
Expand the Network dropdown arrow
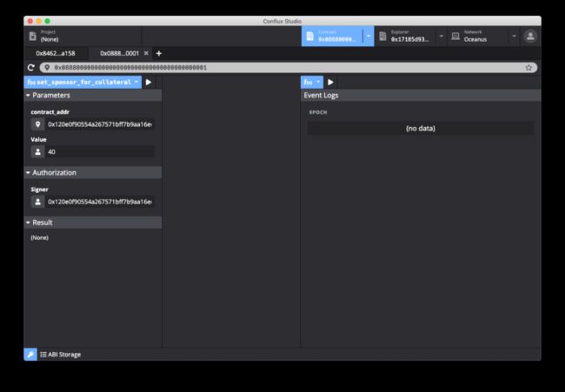515,36
